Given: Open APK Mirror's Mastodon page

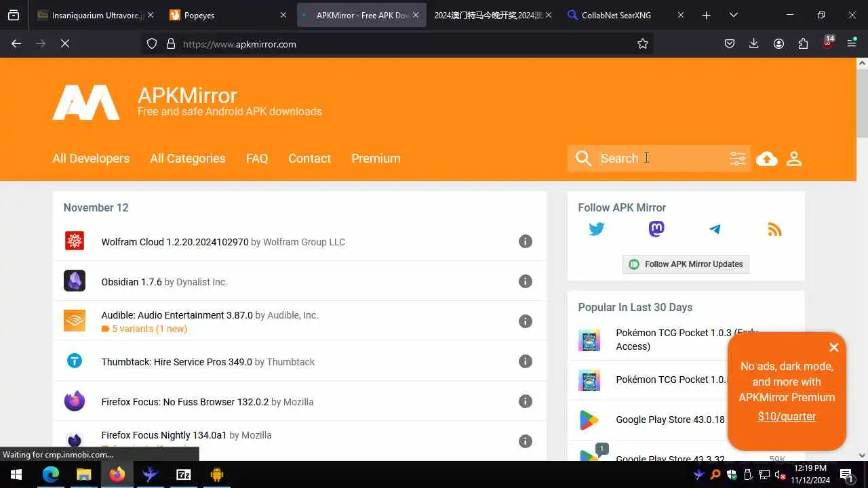Looking at the screenshot, I should (x=656, y=229).
